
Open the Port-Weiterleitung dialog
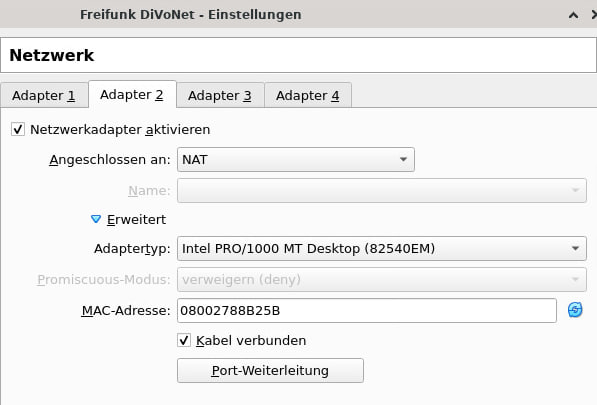[270, 370]
